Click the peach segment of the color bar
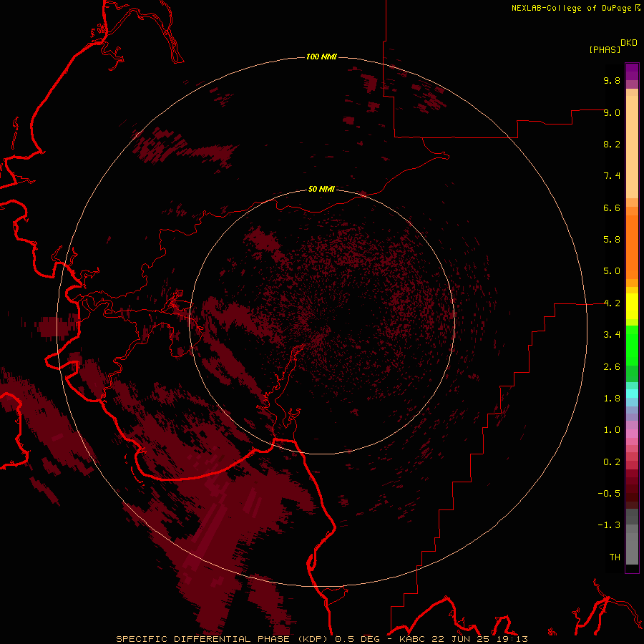Viewport: 644px width, 644px height. (632, 144)
